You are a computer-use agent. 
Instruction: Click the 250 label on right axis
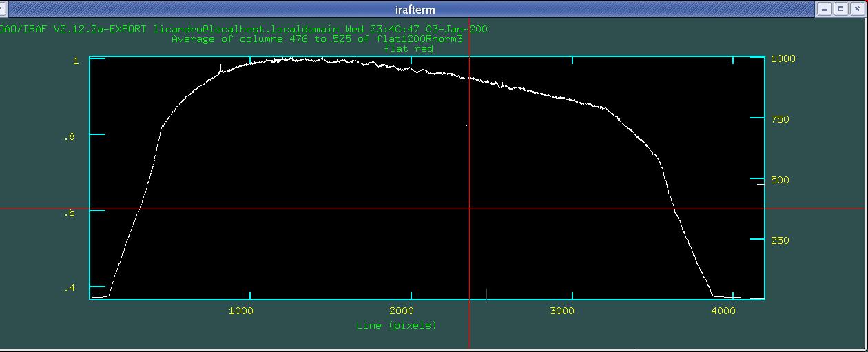coord(780,240)
